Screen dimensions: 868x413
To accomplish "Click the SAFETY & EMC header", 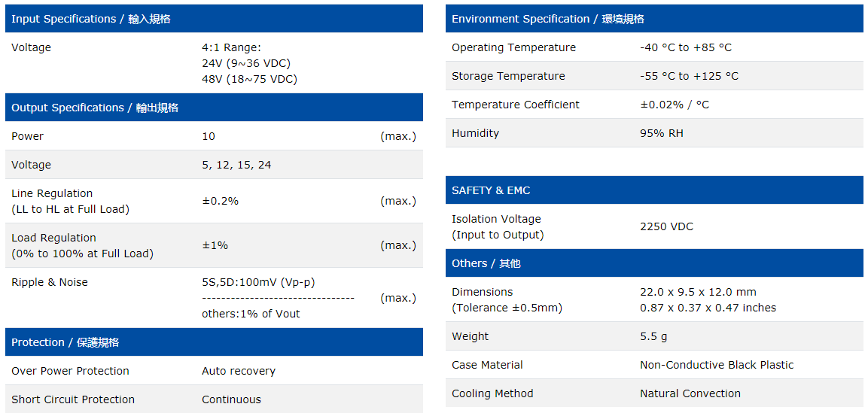I will coord(491,190).
